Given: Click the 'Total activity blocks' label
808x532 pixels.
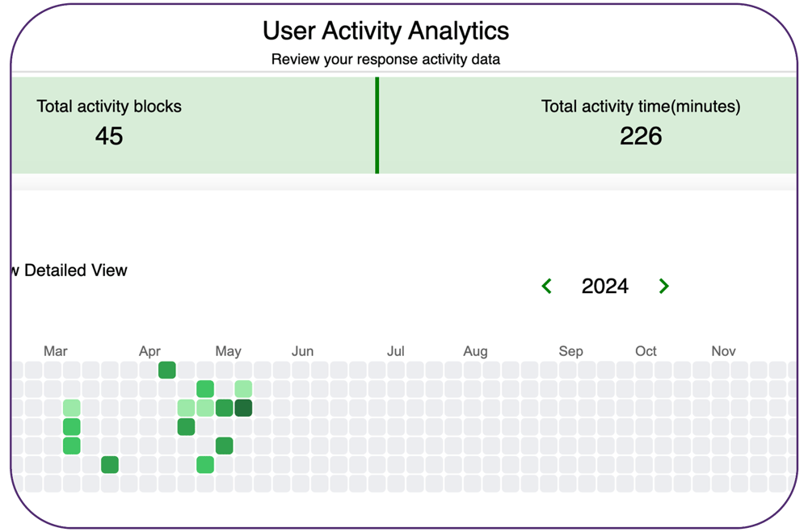Looking at the screenshot, I should pos(109,106).
